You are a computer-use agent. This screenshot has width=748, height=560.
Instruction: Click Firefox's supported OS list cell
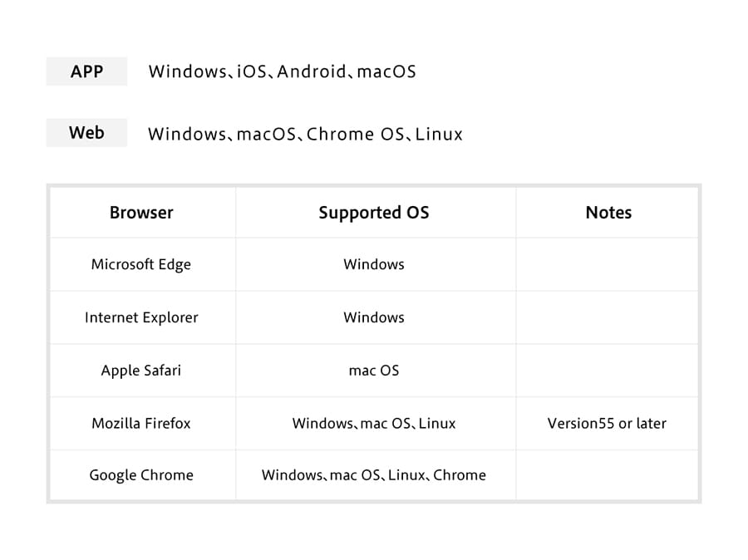click(x=374, y=424)
